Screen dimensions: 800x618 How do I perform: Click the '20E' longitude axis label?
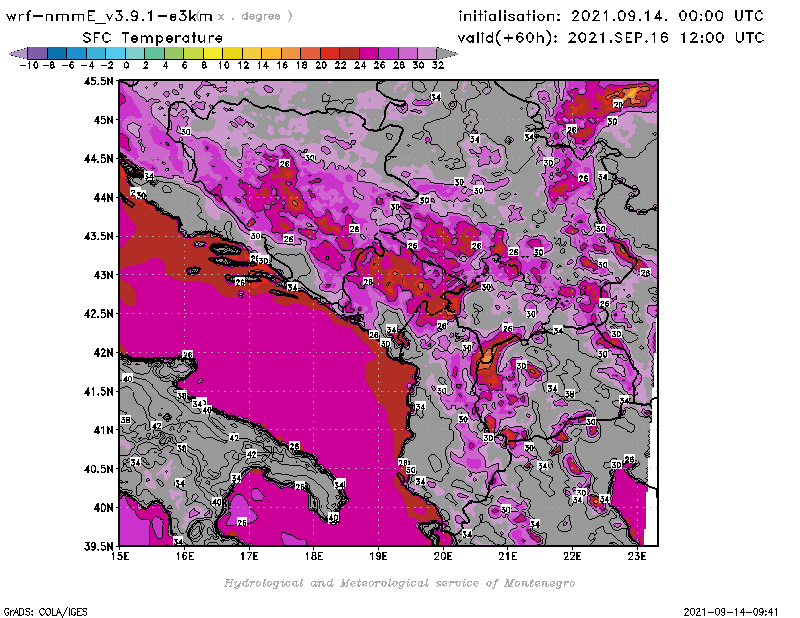point(443,556)
